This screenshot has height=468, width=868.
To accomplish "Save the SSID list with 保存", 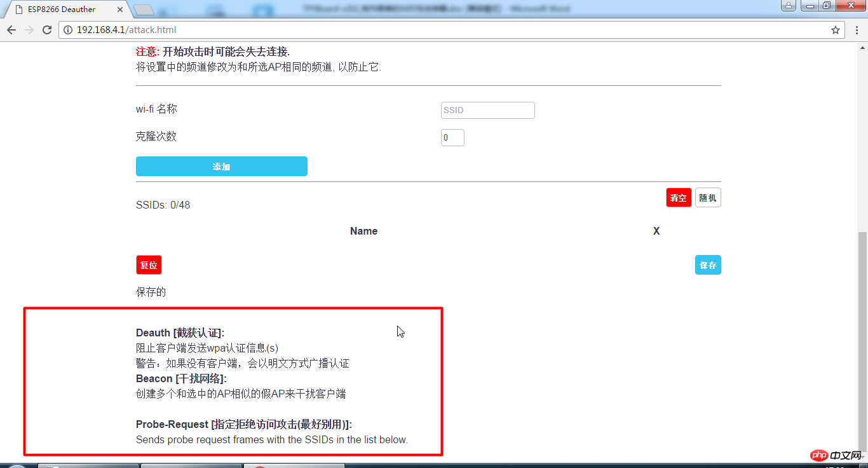I will 708,265.
